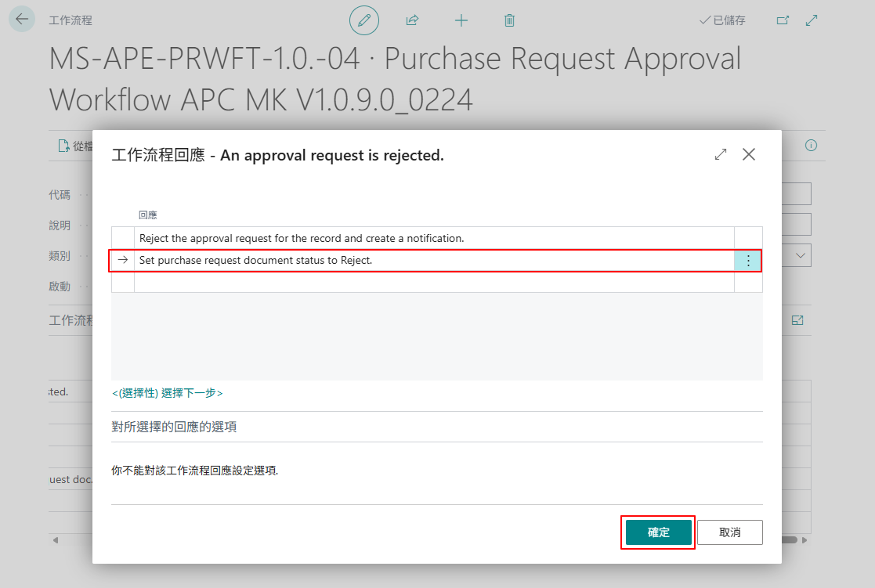875x588 pixels.
Task: Click the <(選擇性) 選擇下一步> link
Action: point(168,393)
